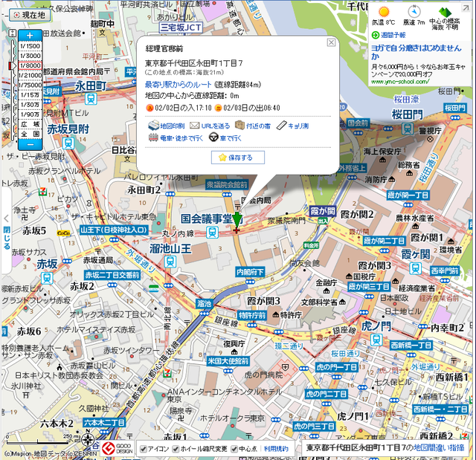Expand weather panel with corner arrow
This screenshot has height=460, width=476.
pyautogui.click(x=466, y=8)
